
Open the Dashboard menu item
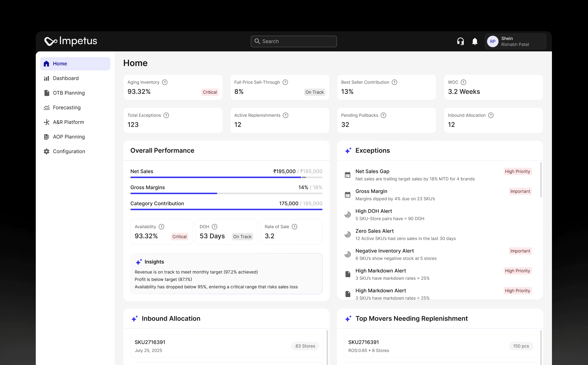(66, 78)
